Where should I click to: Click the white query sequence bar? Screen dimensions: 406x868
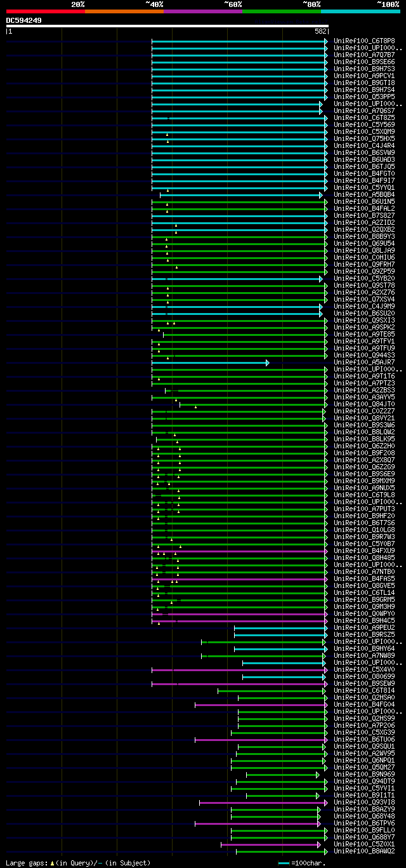pyautogui.click(x=167, y=26)
